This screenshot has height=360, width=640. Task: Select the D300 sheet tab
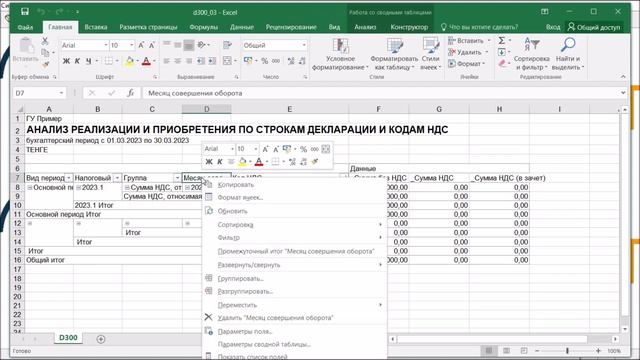[68, 338]
